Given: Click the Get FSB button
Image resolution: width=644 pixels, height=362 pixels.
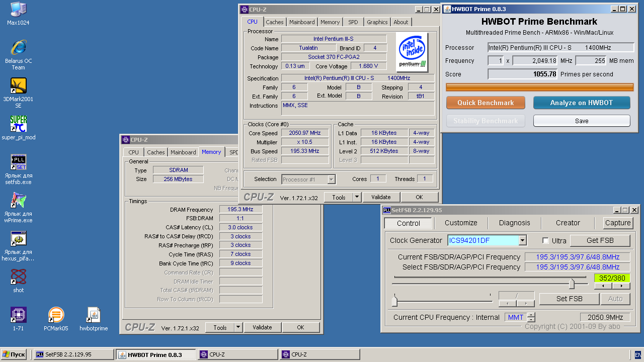Looking at the screenshot, I should coord(600,240).
